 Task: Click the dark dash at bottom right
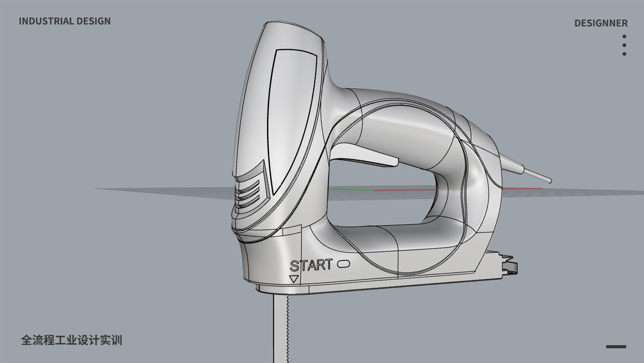click(x=616, y=347)
